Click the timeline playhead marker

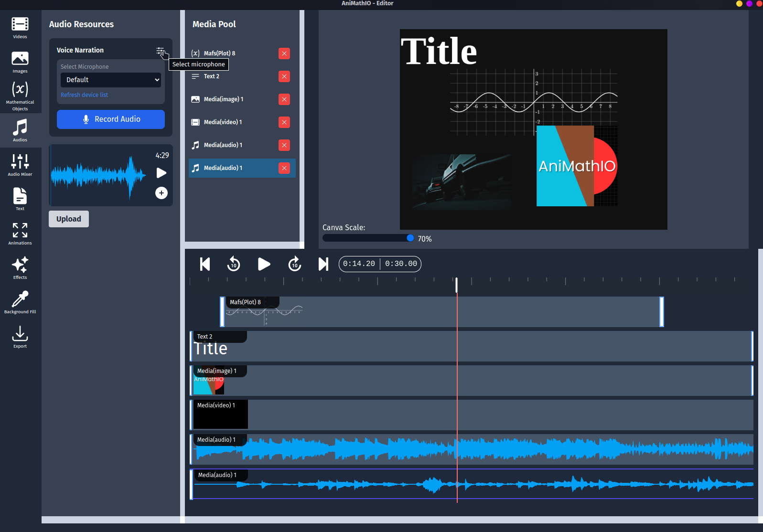pos(456,285)
